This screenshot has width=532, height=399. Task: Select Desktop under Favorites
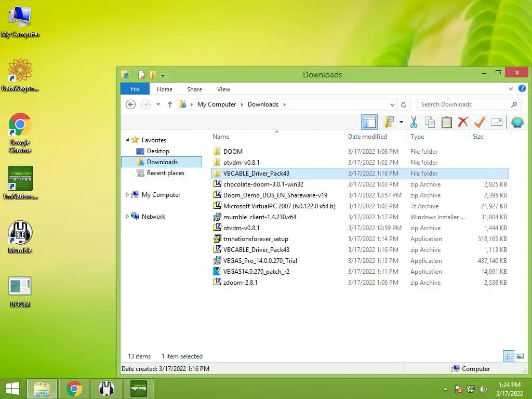tap(158, 151)
